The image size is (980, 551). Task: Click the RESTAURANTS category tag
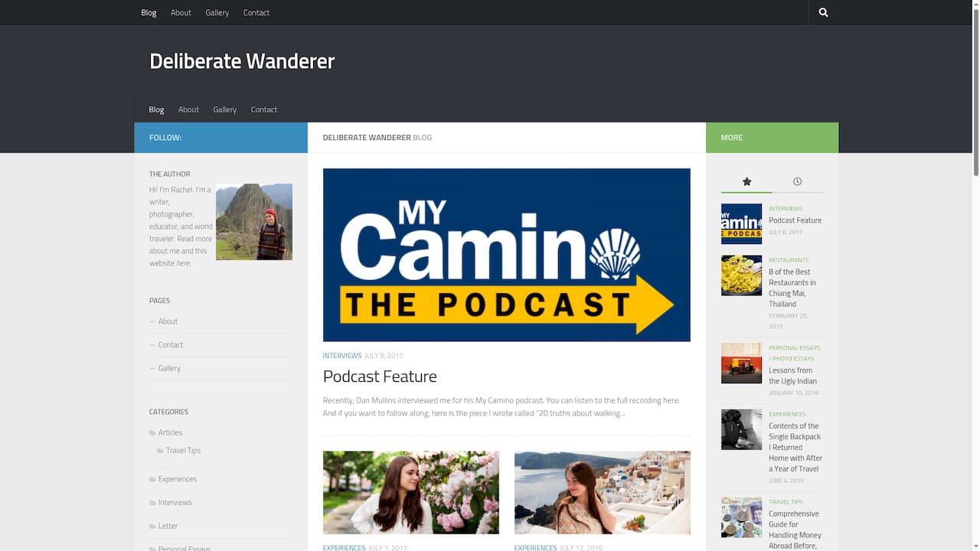pos(789,260)
